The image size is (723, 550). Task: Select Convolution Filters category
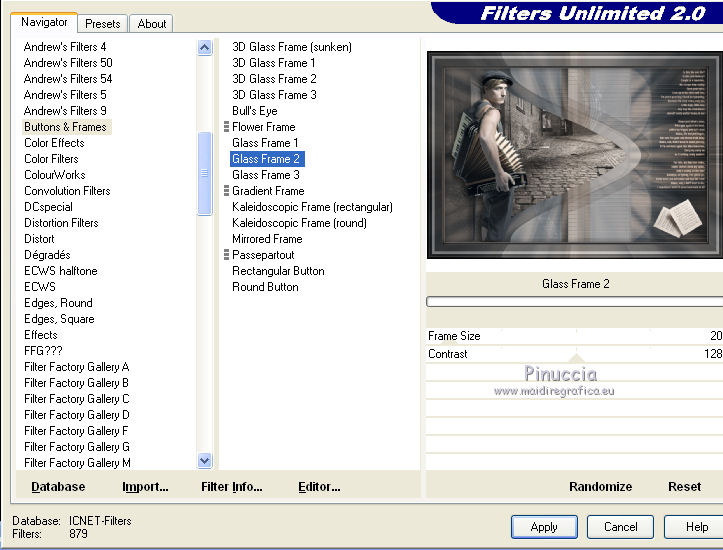67,191
